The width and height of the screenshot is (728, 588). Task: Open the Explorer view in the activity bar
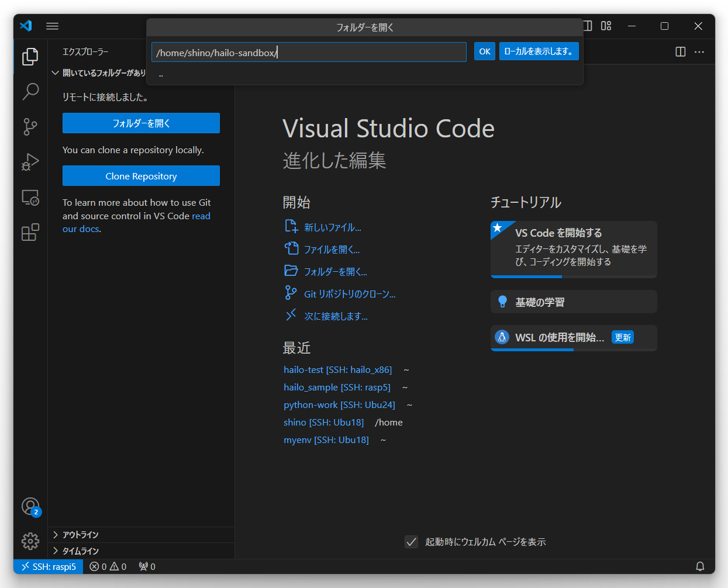coord(30,56)
